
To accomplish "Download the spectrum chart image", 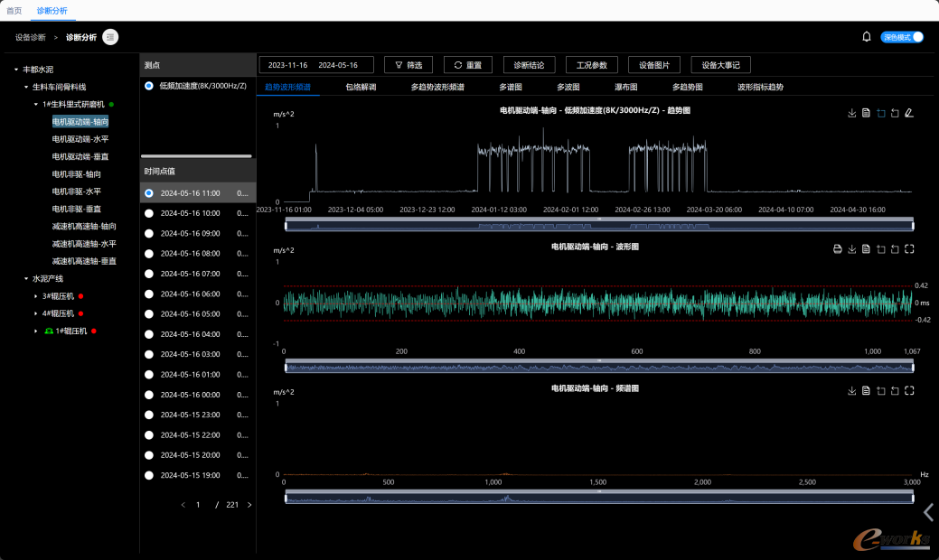I will tap(851, 391).
